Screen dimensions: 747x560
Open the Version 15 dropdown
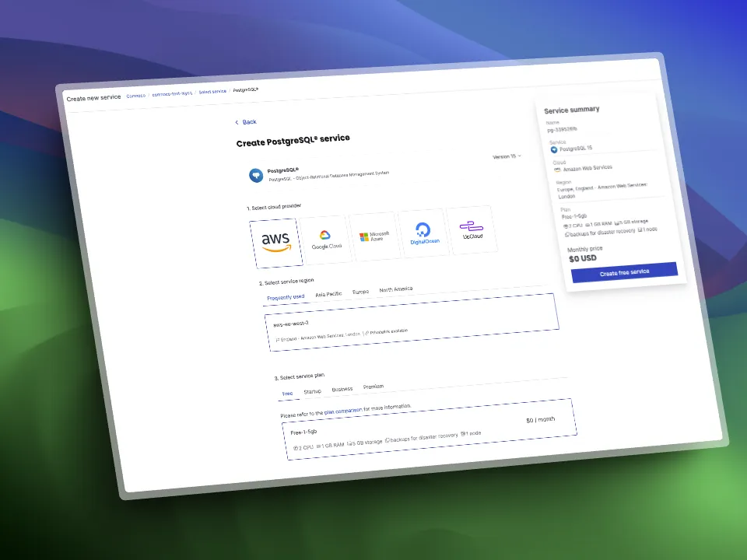tap(507, 156)
